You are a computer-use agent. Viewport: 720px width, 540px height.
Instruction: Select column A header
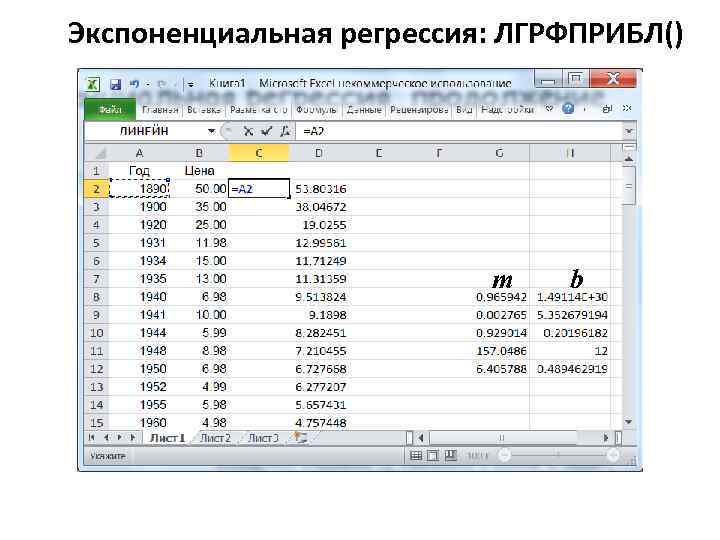[x=139, y=153]
